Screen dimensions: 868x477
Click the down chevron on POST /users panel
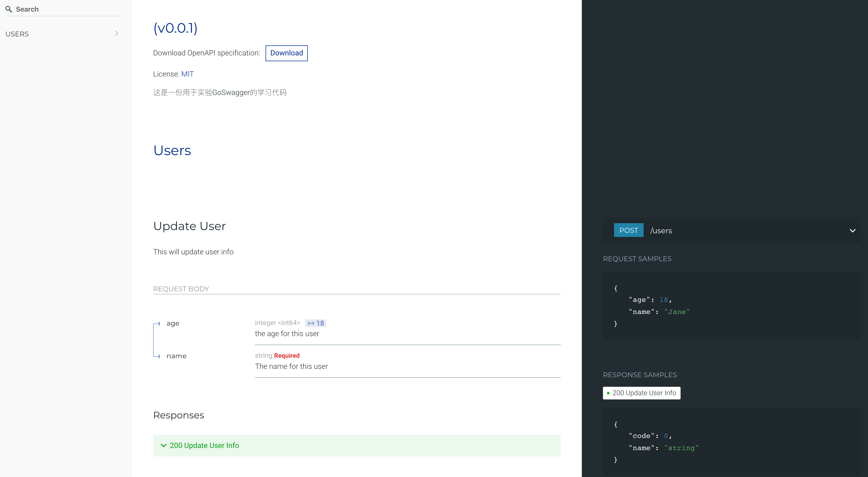click(853, 231)
